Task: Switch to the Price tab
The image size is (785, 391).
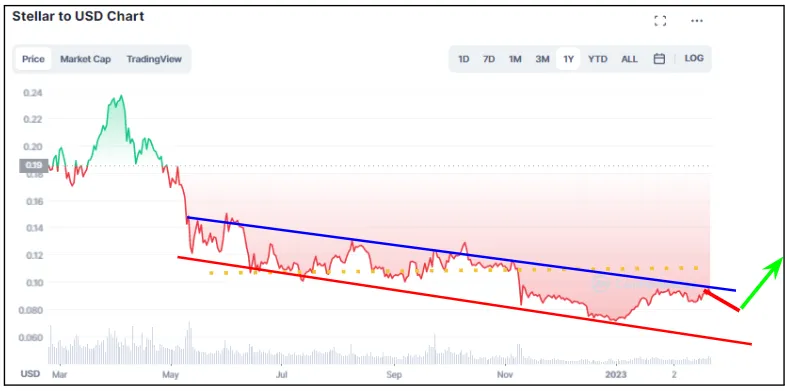Action: 33,59
